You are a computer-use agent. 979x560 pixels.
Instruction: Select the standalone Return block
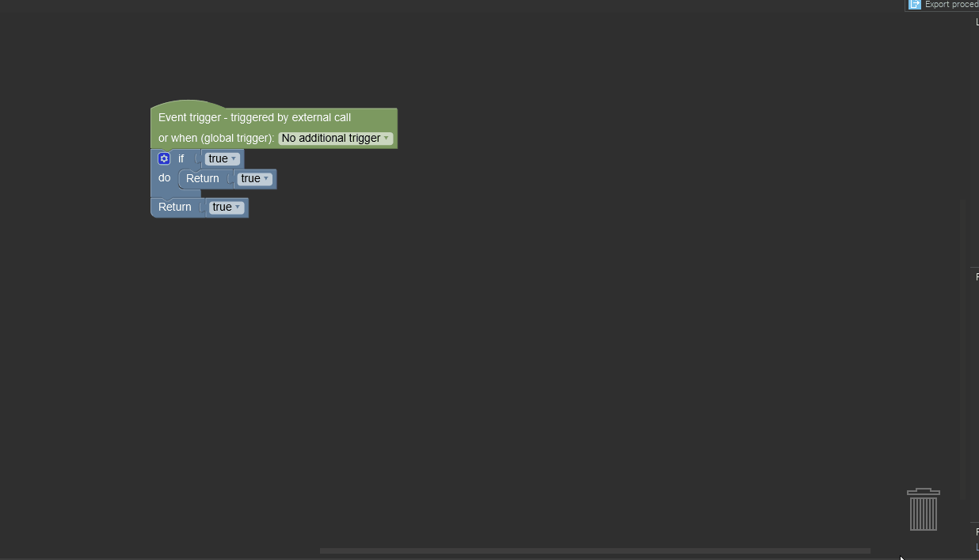tap(175, 207)
